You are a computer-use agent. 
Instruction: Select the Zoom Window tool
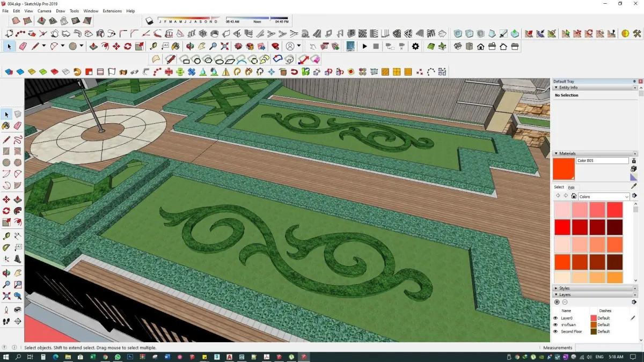(x=18, y=285)
